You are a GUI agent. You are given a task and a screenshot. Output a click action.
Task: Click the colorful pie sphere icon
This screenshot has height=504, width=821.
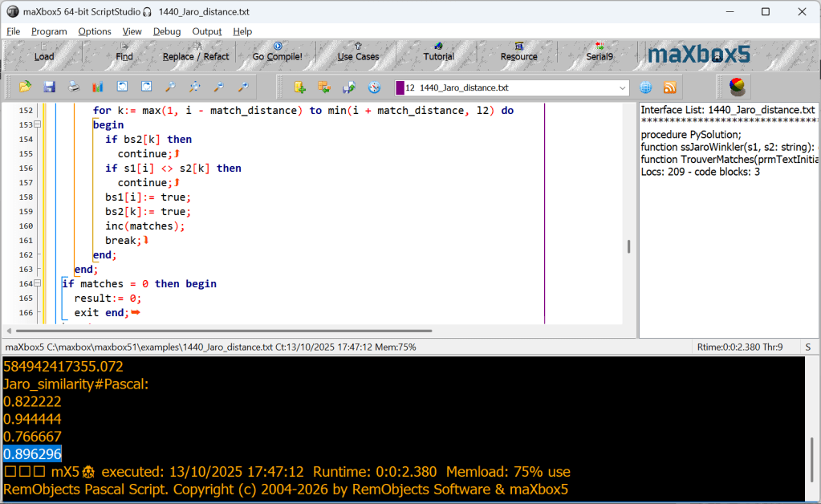tap(737, 87)
